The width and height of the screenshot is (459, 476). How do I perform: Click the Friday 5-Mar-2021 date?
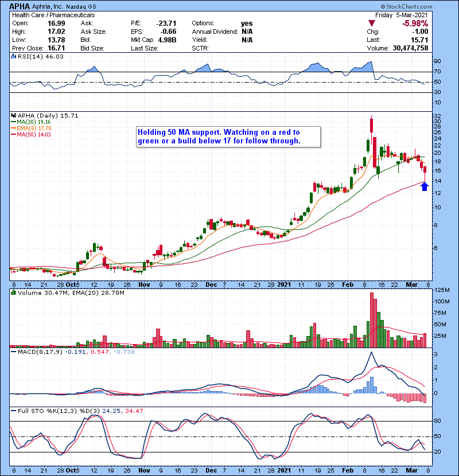click(x=401, y=15)
